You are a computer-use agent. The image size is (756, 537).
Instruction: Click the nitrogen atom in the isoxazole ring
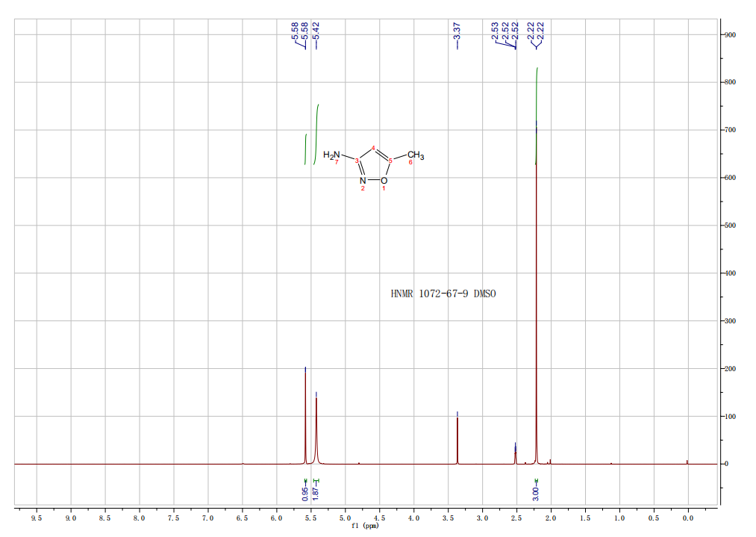click(363, 179)
